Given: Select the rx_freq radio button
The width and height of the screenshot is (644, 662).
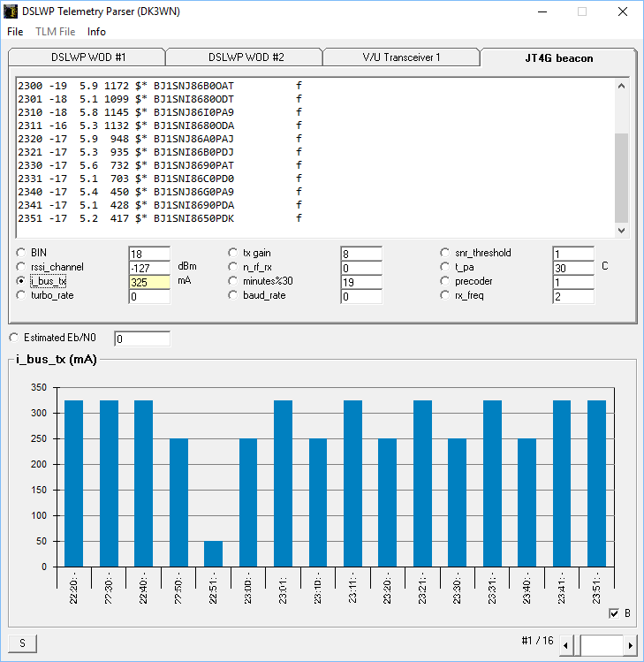Looking at the screenshot, I should pos(444,295).
